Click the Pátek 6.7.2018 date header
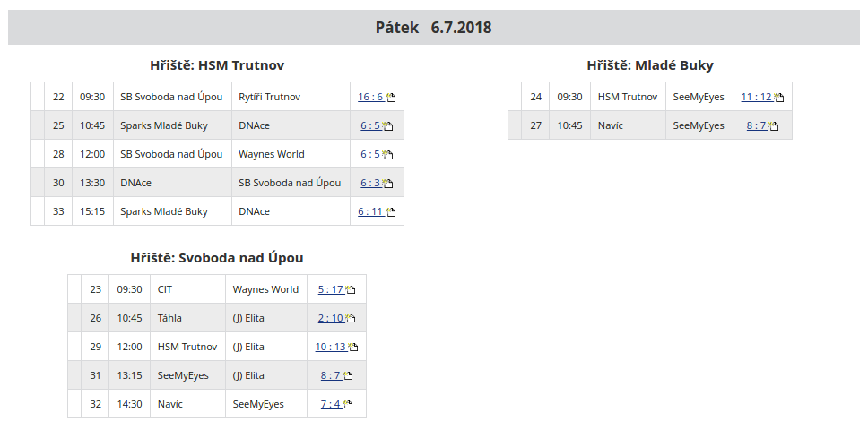 pos(433,28)
